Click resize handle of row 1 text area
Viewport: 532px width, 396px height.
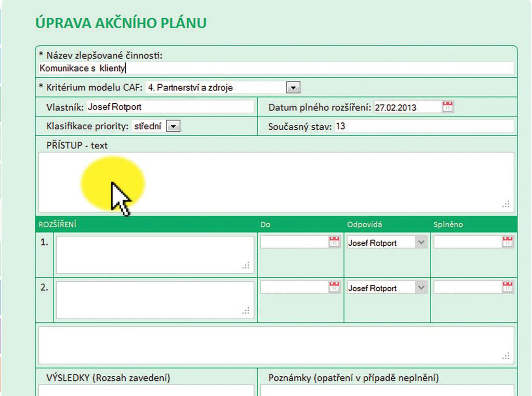[x=246, y=265]
